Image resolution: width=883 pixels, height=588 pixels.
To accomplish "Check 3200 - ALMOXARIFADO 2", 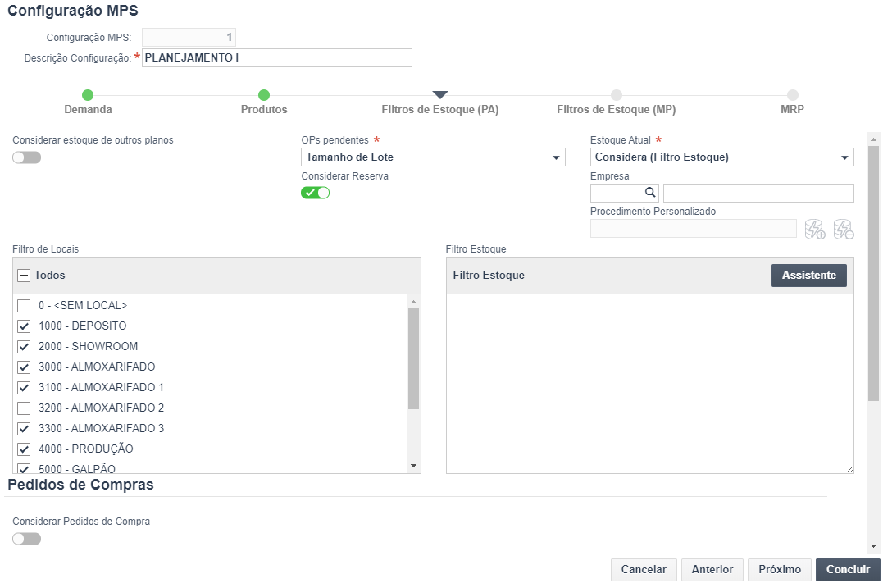I will [x=24, y=408].
